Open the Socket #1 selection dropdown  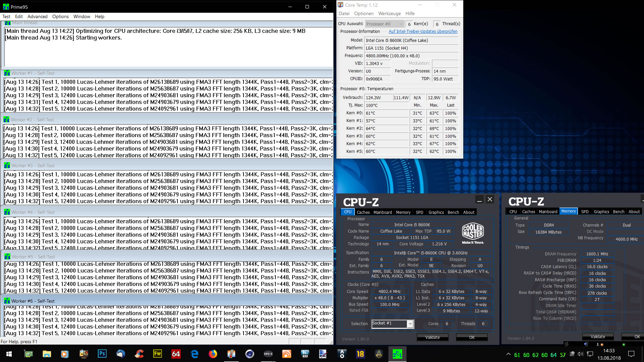[x=410, y=324]
